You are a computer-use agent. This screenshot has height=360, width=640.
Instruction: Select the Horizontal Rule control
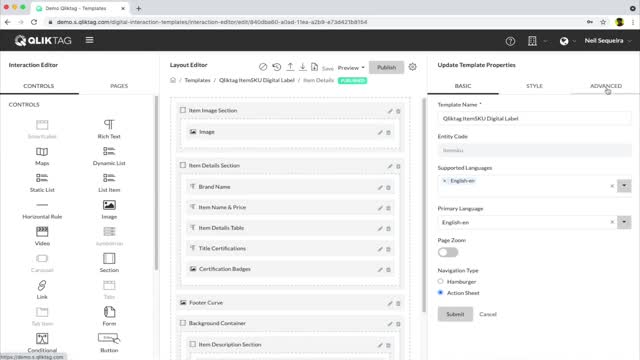click(42, 210)
